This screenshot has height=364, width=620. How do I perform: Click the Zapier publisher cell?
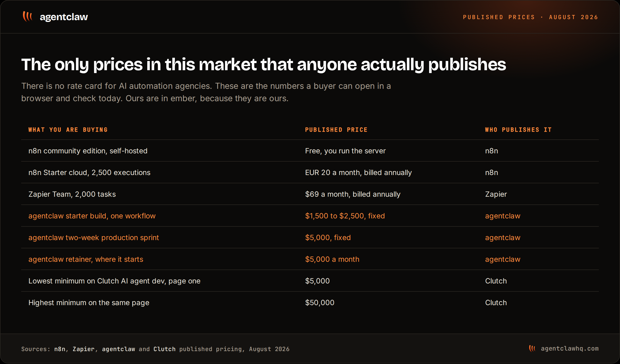496,194
